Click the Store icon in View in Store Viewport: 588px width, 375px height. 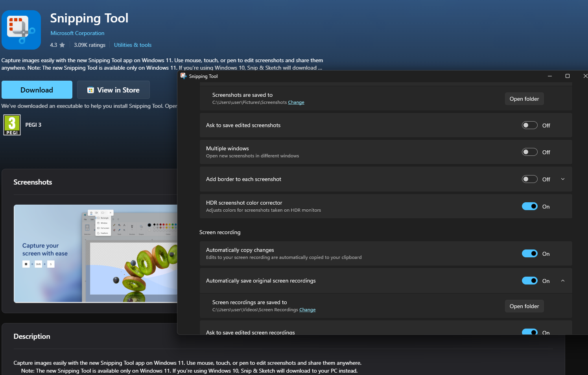click(x=90, y=90)
